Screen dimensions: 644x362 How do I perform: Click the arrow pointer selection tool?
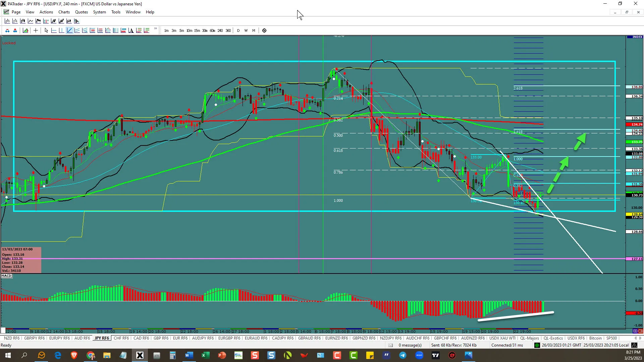point(46,31)
